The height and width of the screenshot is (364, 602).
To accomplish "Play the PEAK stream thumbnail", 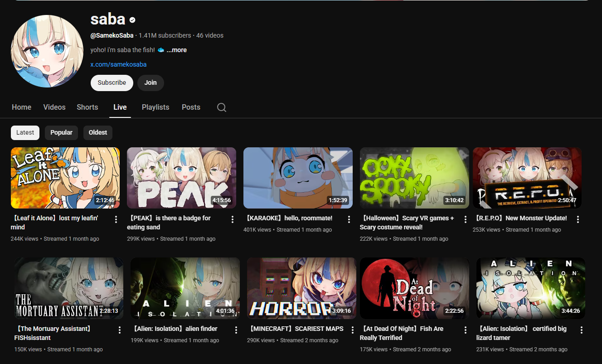I will point(181,178).
